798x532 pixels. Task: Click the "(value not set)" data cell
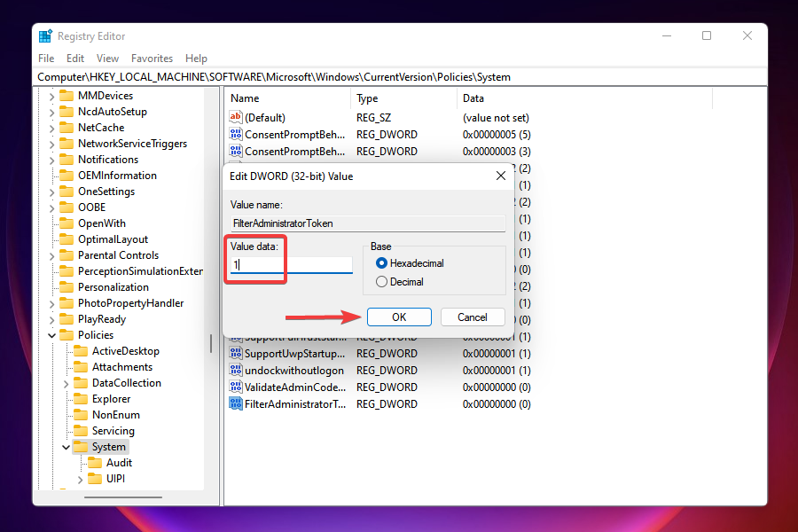(x=496, y=118)
